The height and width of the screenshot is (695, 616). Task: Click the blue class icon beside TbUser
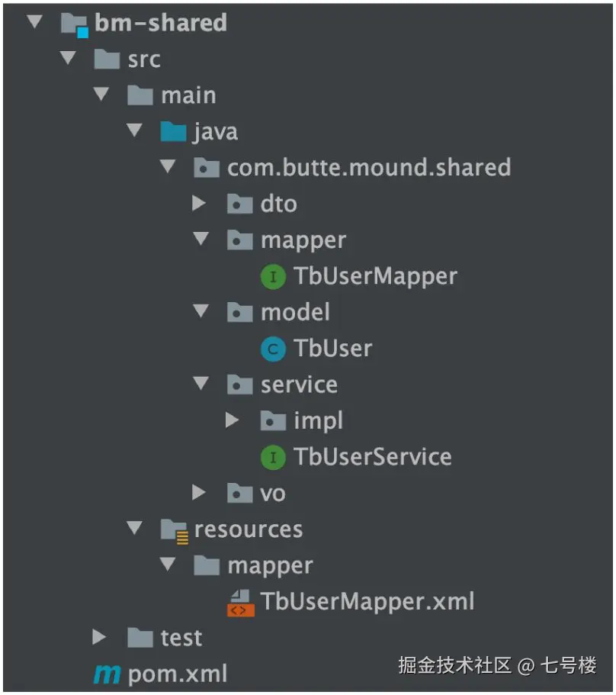click(273, 349)
